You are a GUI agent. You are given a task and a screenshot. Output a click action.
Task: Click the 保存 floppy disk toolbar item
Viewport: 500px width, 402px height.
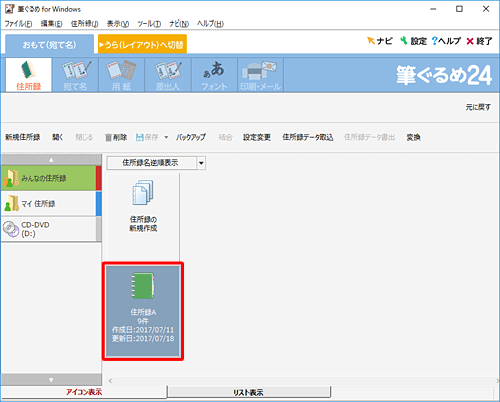(147, 137)
